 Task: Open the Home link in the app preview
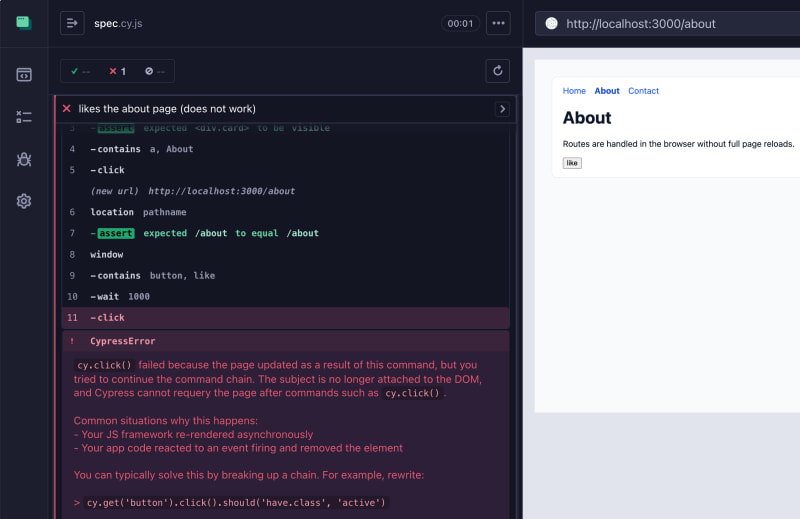click(574, 91)
